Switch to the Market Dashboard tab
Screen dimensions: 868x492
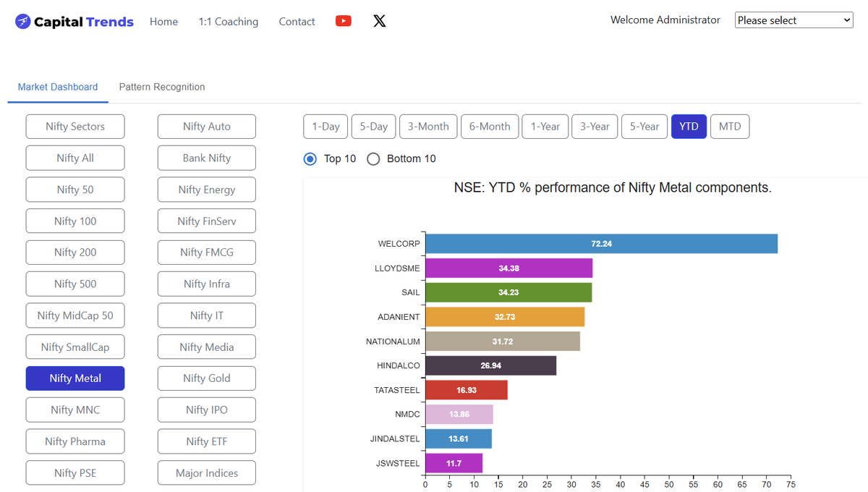(58, 87)
